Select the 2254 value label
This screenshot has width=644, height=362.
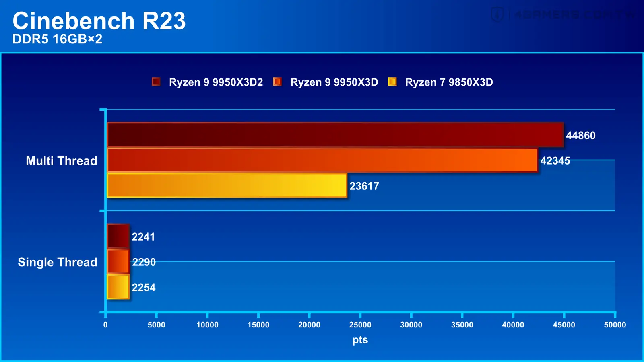point(144,288)
